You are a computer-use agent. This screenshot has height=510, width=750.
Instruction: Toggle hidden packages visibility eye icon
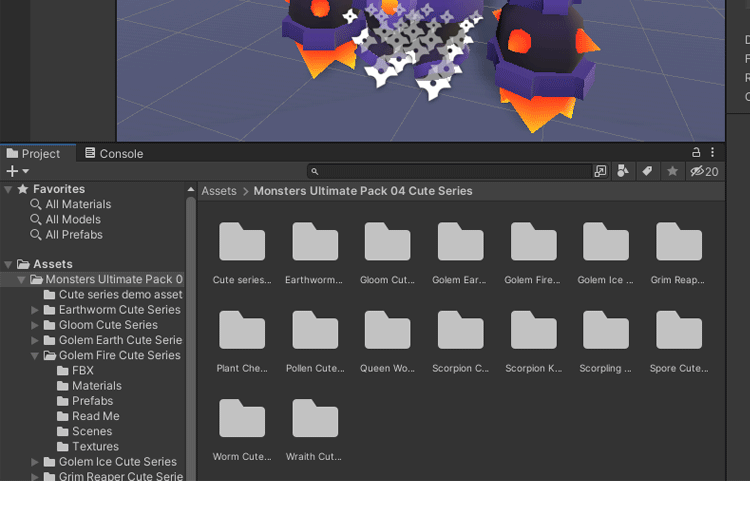point(704,171)
